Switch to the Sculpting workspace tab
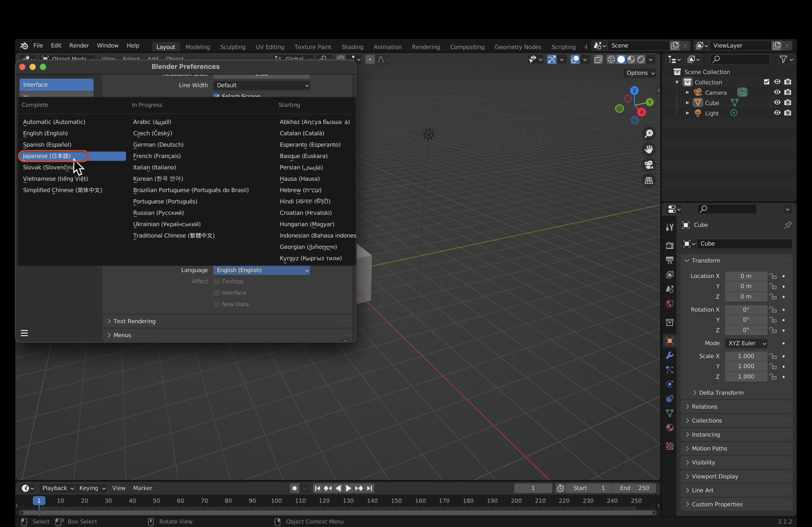 coord(233,47)
